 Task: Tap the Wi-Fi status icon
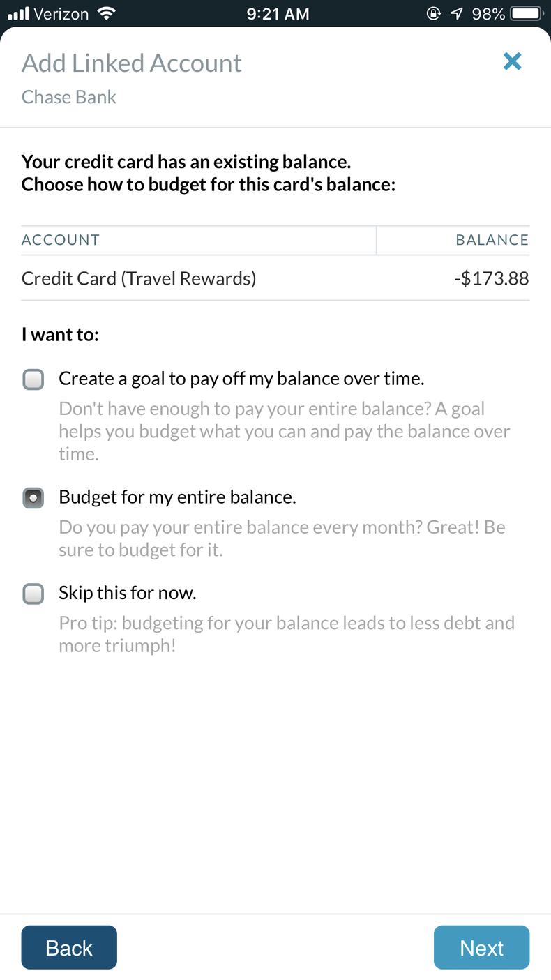tap(107, 13)
